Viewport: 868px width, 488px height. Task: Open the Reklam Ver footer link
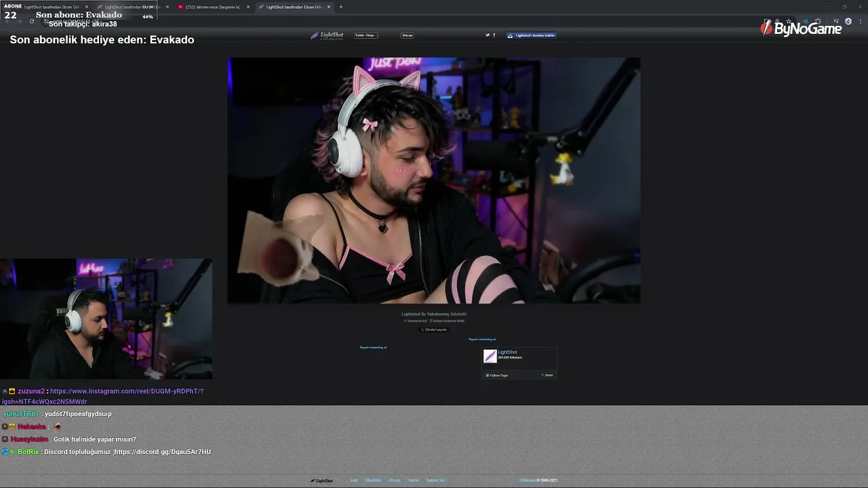click(435, 481)
